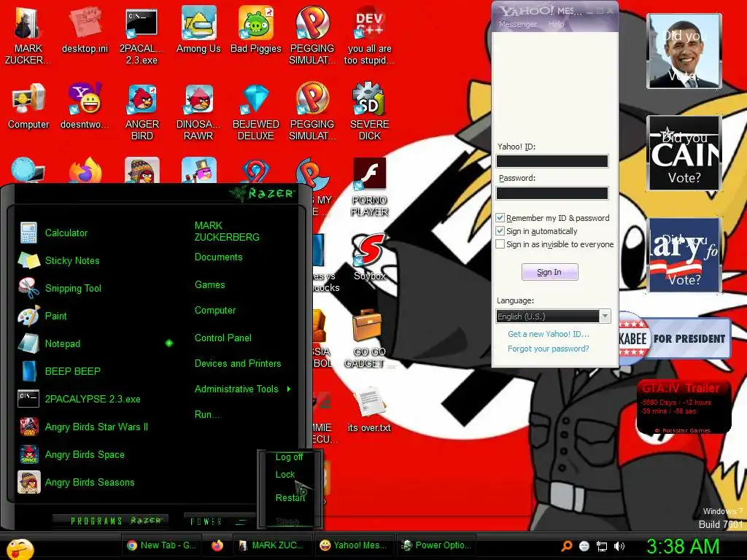
Task: Open the Help menu in Yahoo Messenger
Action: pos(555,24)
